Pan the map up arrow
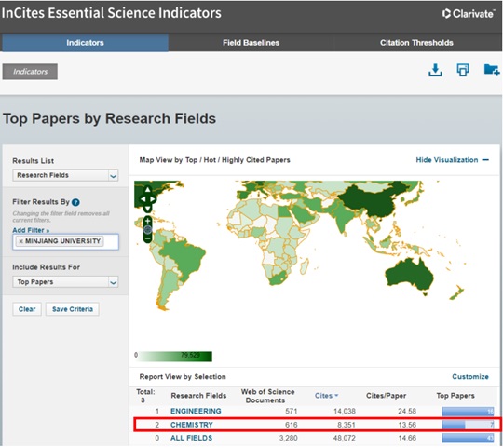This screenshot has width=503, height=448. (x=147, y=190)
